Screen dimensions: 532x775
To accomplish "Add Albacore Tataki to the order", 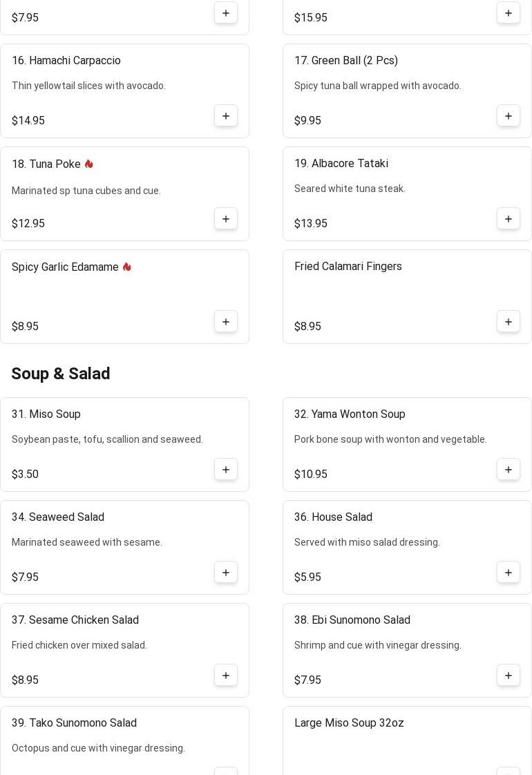I will coord(509,219).
